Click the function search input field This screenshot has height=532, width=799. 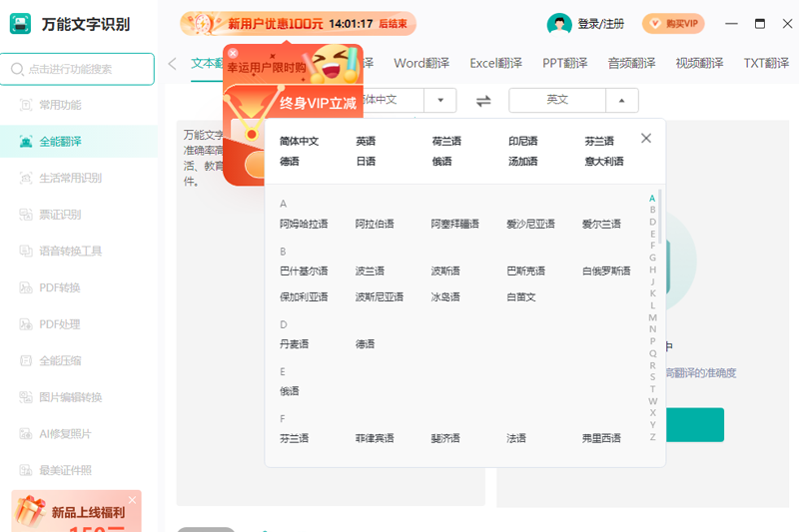point(78,69)
